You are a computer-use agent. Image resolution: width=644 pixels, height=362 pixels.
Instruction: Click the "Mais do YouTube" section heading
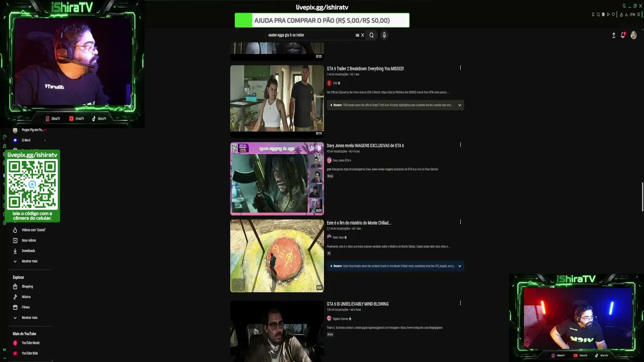(25, 334)
